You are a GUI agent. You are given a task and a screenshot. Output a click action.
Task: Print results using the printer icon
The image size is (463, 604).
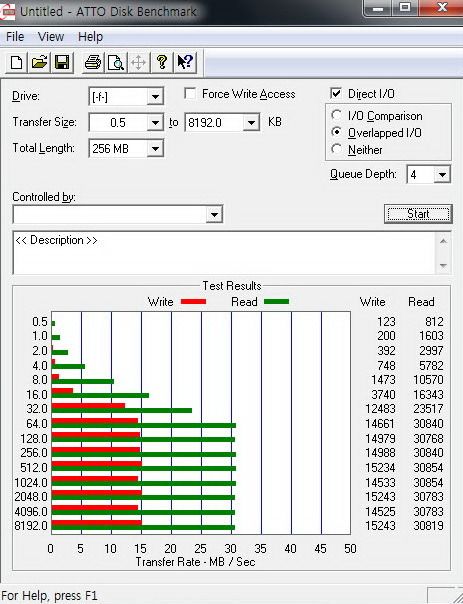click(92, 62)
